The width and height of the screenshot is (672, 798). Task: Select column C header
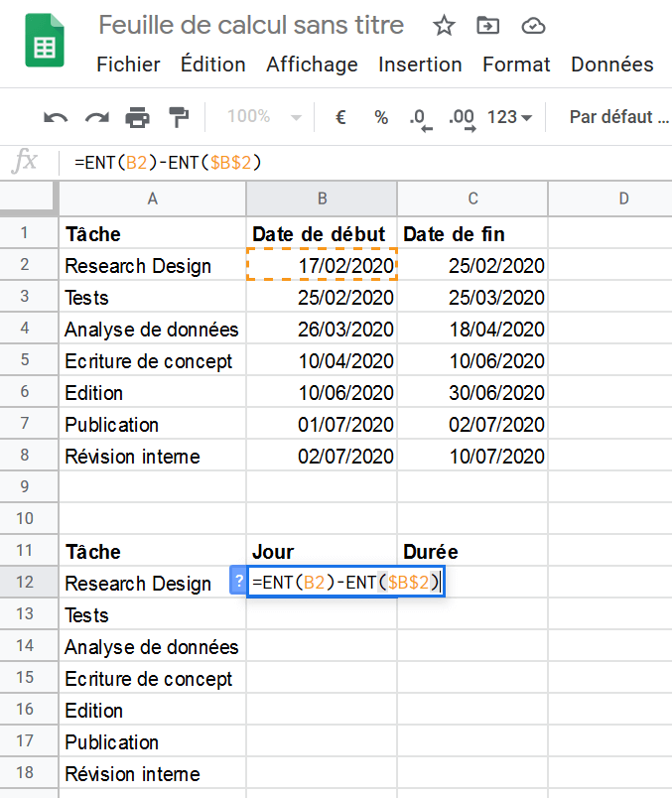pyautogui.click(x=472, y=199)
